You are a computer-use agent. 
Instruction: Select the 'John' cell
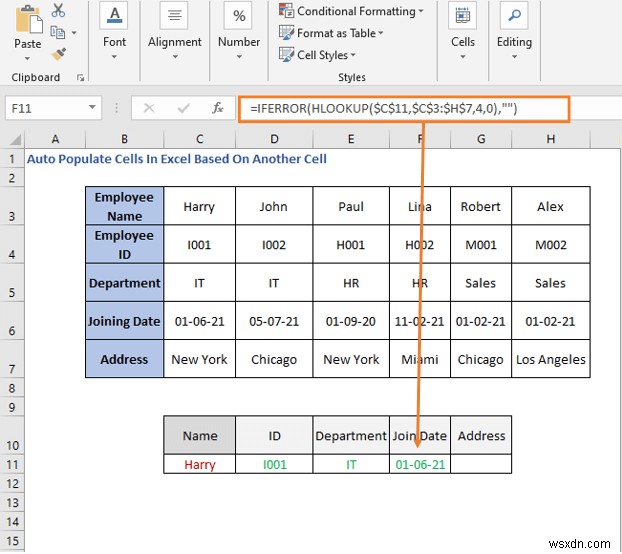tap(274, 206)
